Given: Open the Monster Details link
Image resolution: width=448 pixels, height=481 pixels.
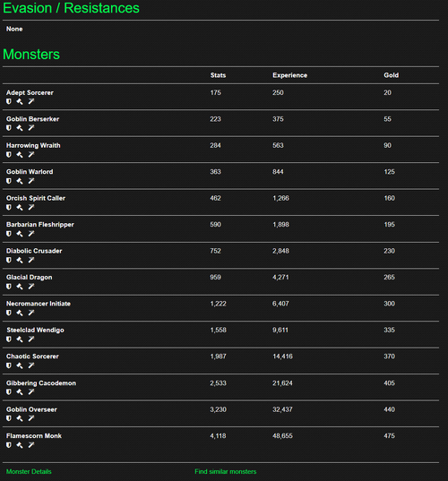Looking at the screenshot, I should point(29,471).
